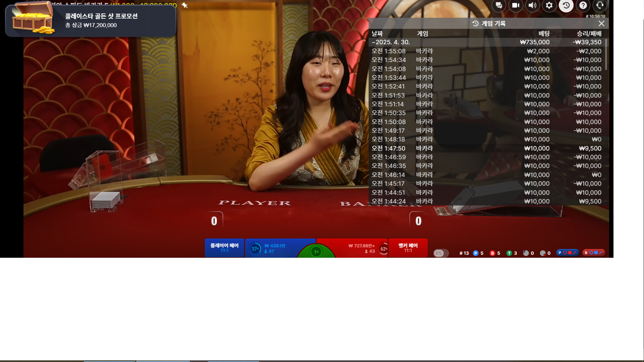Viewport: 644px width, 362px height.
Task: Expand the 오전 1:55:08 바카라 record
Action: point(487,51)
